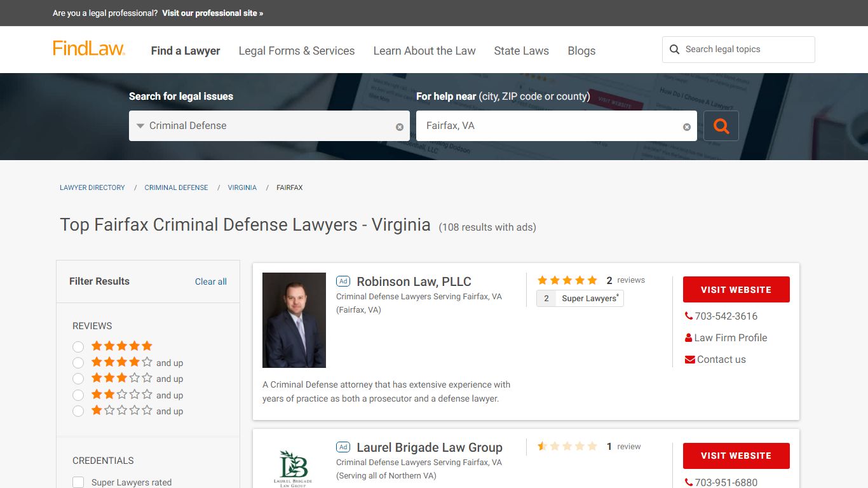Click the Law Firm Profile person icon

pos(689,337)
